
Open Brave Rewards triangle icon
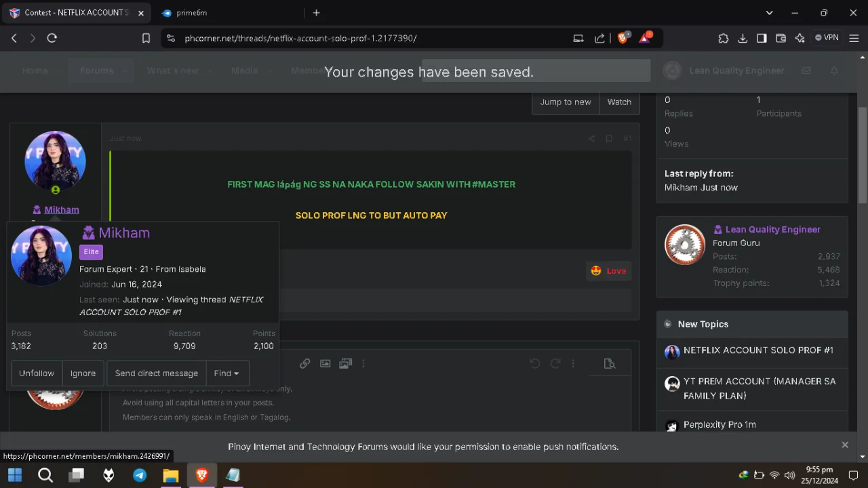[x=645, y=38]
